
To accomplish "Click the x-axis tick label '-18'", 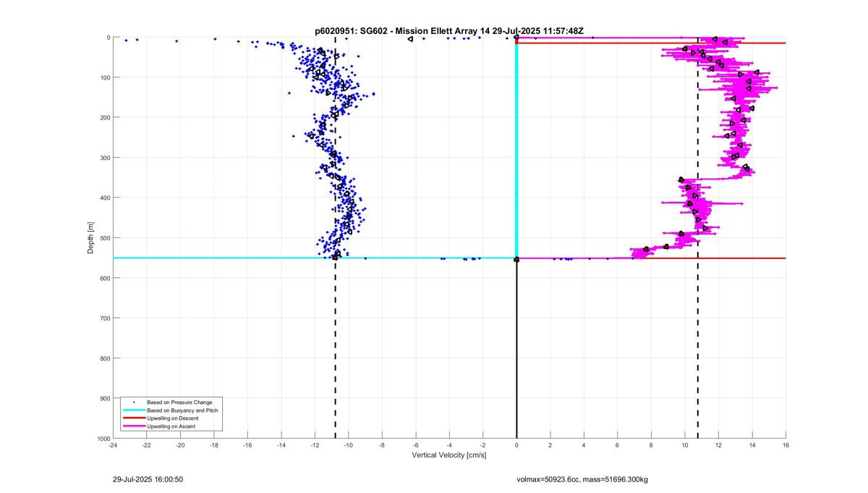I will [x=214, y=446].
